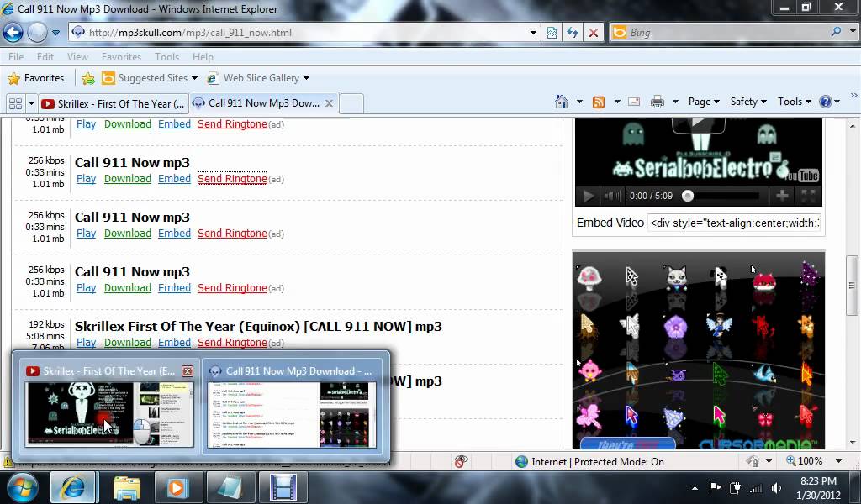The width and height of the screenshot is (861, 504).
Task: Click the pink bird cursor in the ad
Action: [589, 370]
